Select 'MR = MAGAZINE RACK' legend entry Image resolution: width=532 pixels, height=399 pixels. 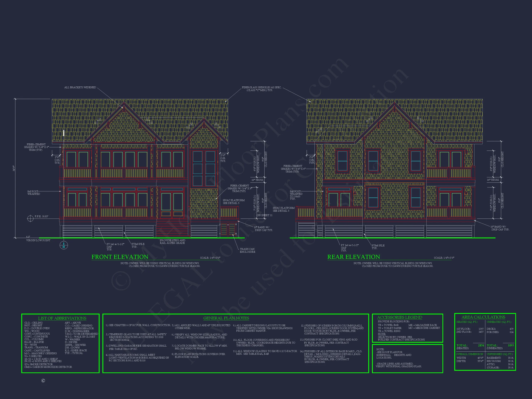click(422, 325)
